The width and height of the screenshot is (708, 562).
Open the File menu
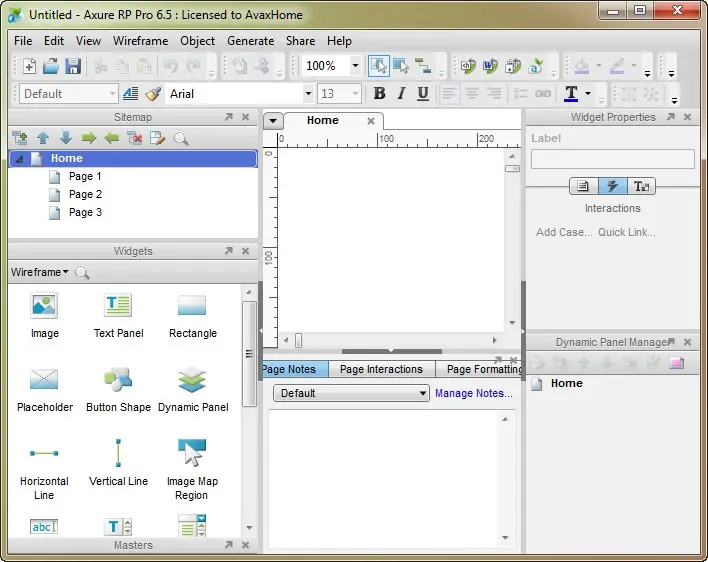pos(23,41)
